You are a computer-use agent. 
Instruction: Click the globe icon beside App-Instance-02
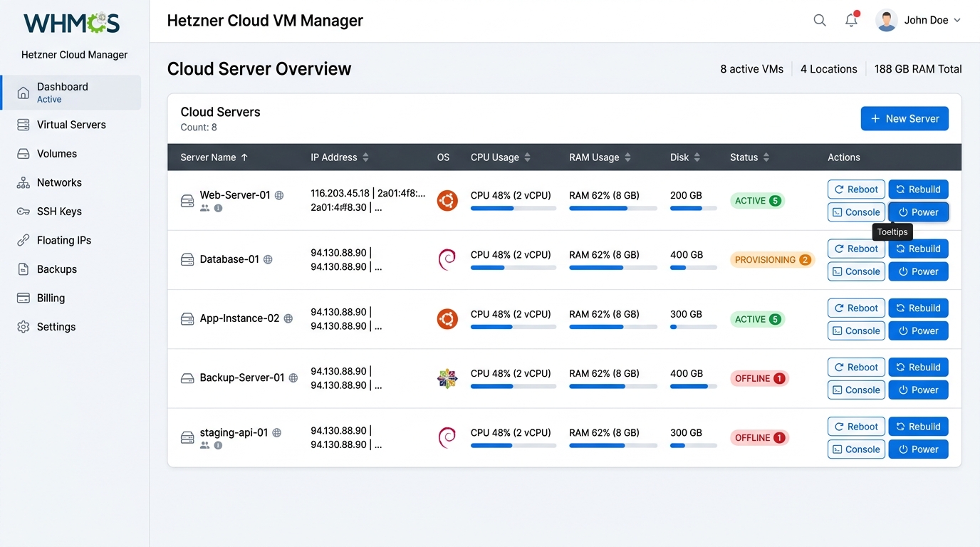pos(288,319)
